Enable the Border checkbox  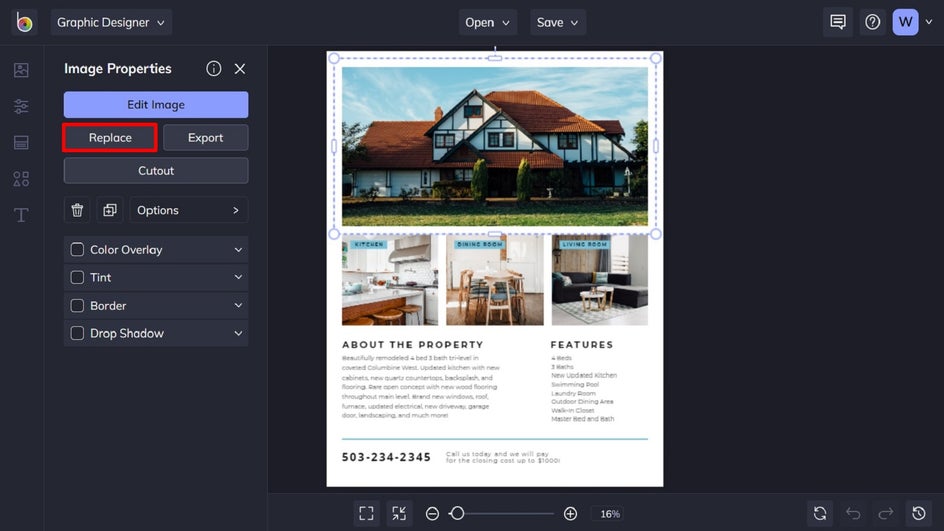[77, 305]
